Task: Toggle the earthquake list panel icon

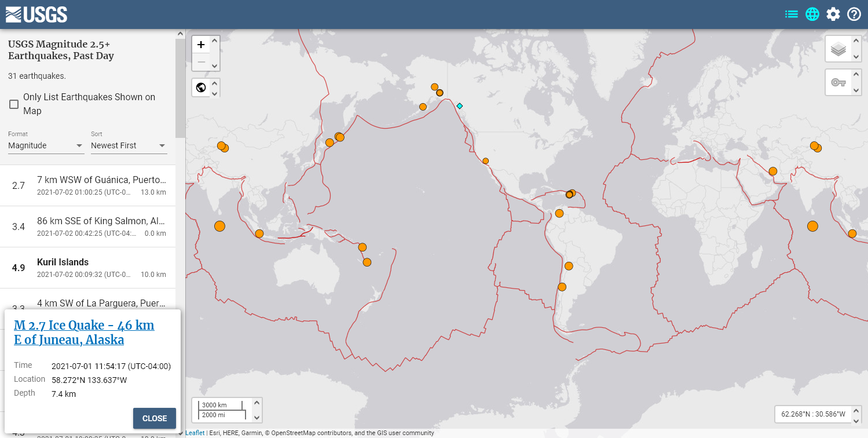Action: 792,14
